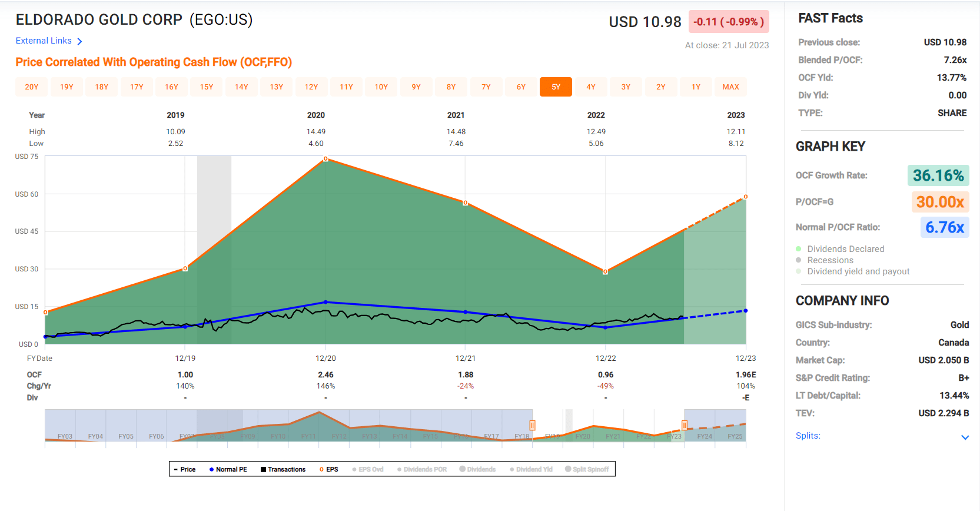Select the 11Y time range tab
980x511 pixels.
click(x=346, y=87)
